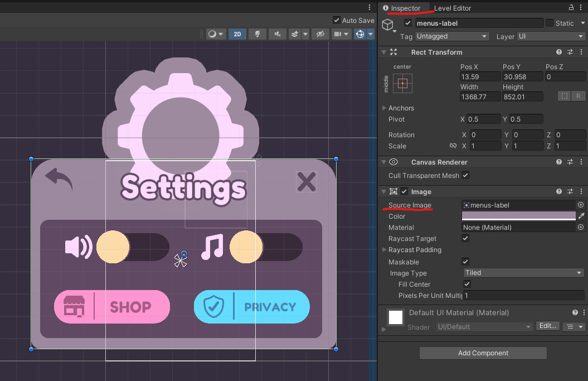Click the Edit... button for shader

point(547,326)
